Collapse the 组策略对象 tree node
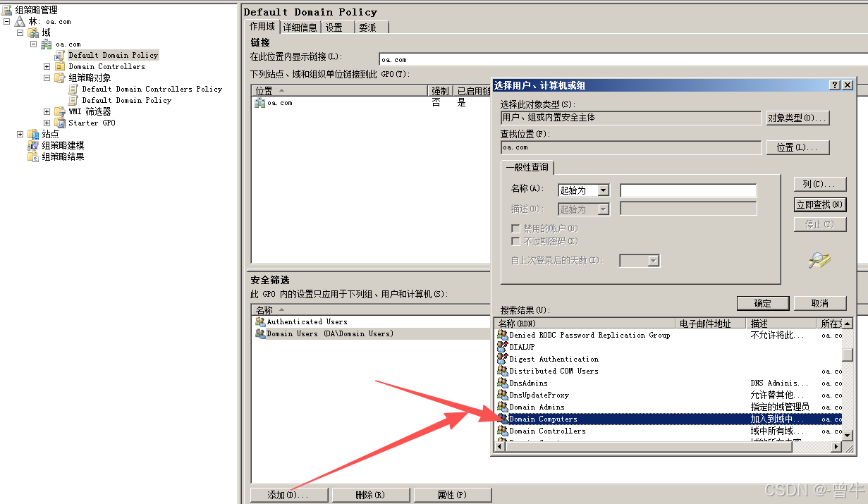 click(47, 78)
